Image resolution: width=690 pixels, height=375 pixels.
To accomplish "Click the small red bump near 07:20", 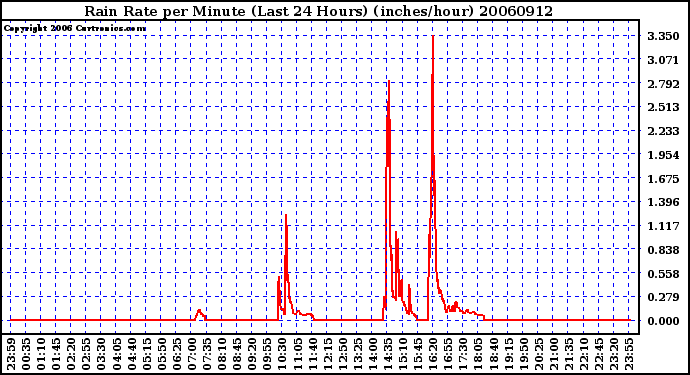I will (x=200, y=314).
